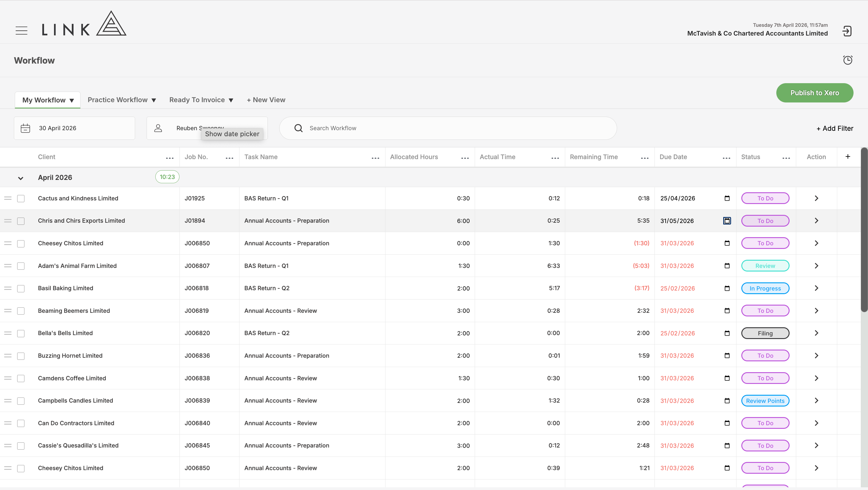Open My Workflow dropdown arrow

coord(72,100)
